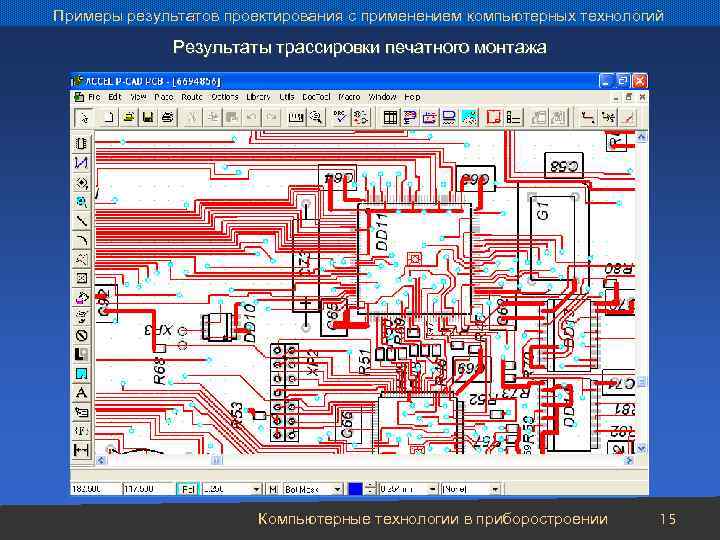This screenshot has height=540, width=720.
Task: Open the Bot Mask layer dropdown
Action: [338, 489]
